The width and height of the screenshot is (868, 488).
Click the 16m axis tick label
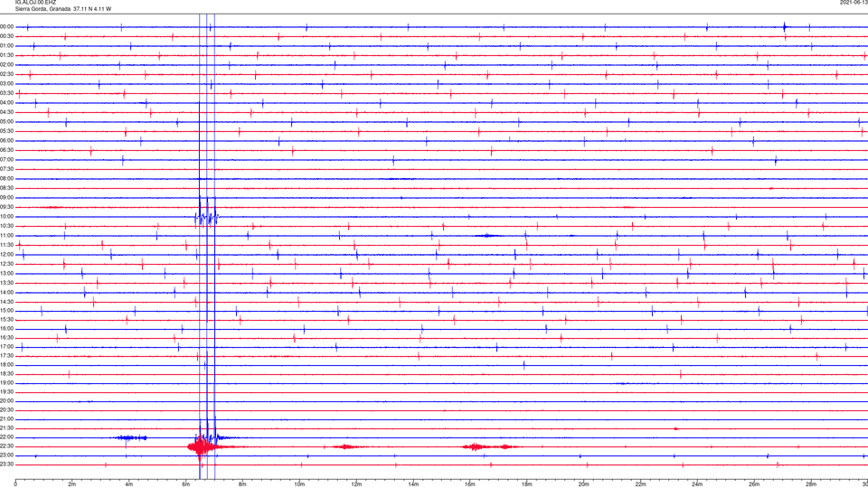pos(470,484)
